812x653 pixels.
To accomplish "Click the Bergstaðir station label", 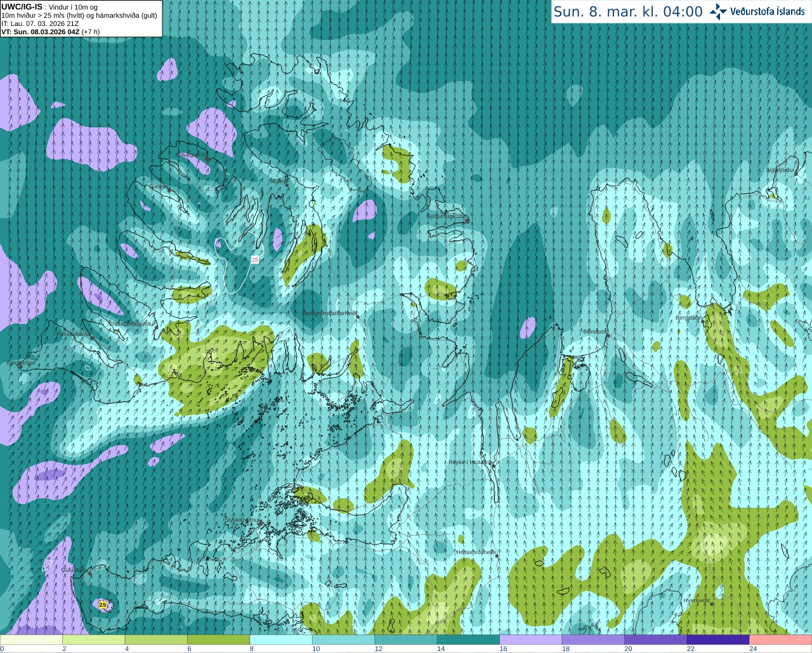I will pyautogui.click(x=688, y=318).
